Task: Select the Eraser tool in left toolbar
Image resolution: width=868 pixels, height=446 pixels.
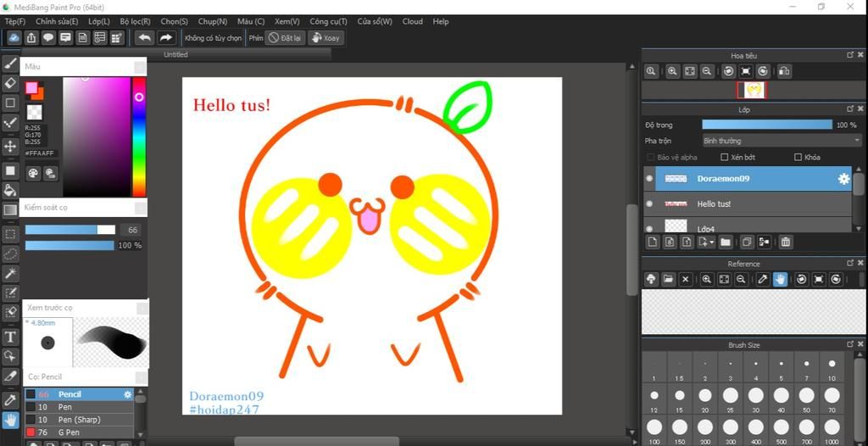Action: (10, 82)
